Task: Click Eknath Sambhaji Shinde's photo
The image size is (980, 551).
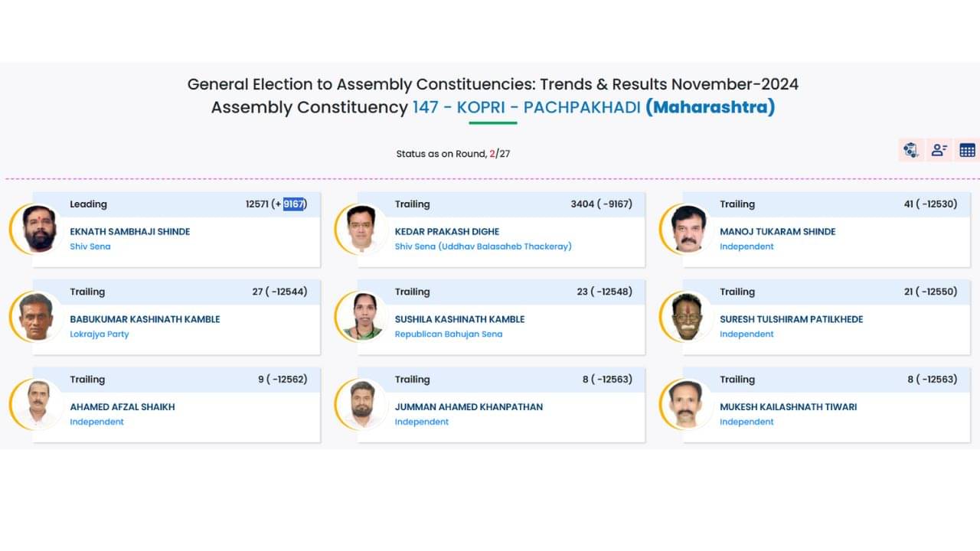Action: click(x=39, y=229)
